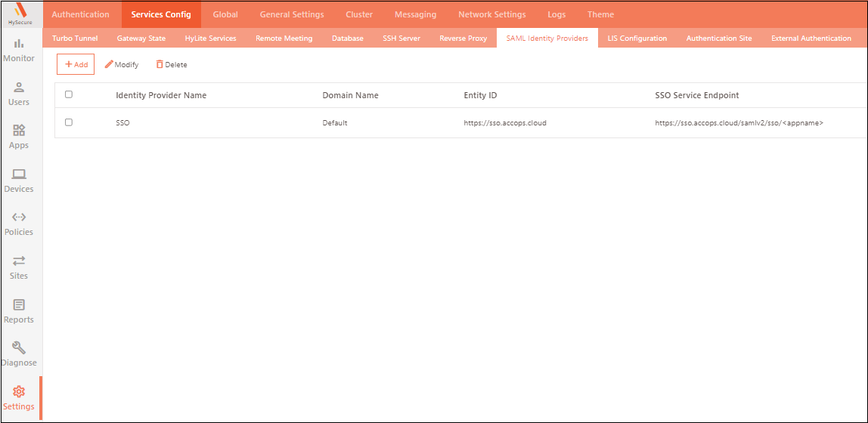Check the select-all checkbox in table header

point(69,94)
